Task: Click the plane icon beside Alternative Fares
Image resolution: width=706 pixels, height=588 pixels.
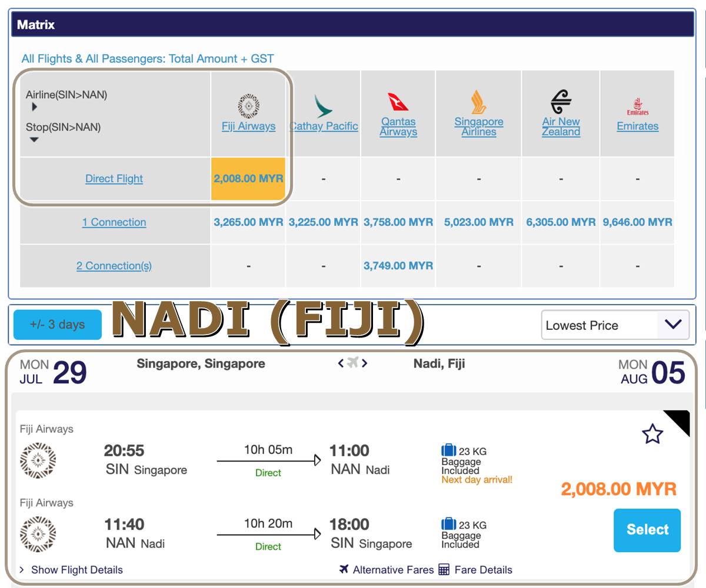Action: click(344, 569)
